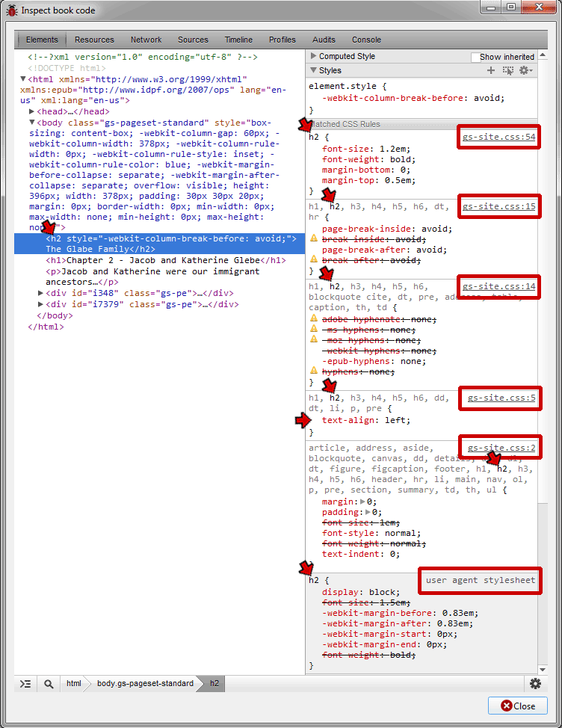The height and width of the screenshot is (728, 562).
Task: Open the Styles gear options menu
Action: point(525,70)
